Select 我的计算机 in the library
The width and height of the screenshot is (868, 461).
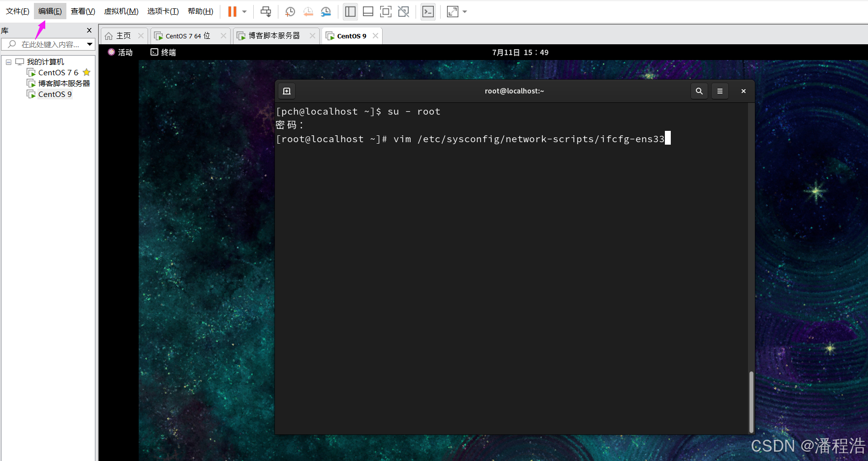pyautogui.click(x=45, y=61)
